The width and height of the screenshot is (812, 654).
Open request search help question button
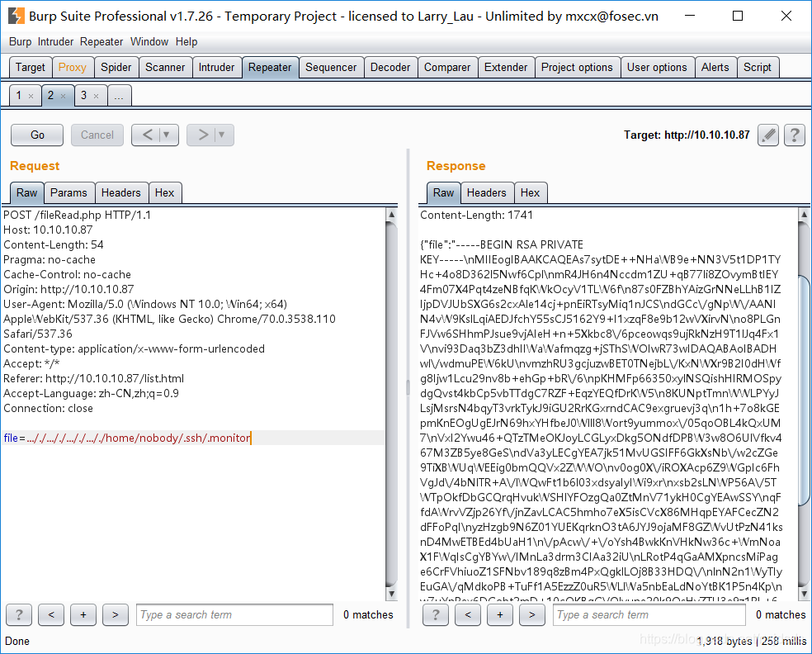tap(19, 615)
